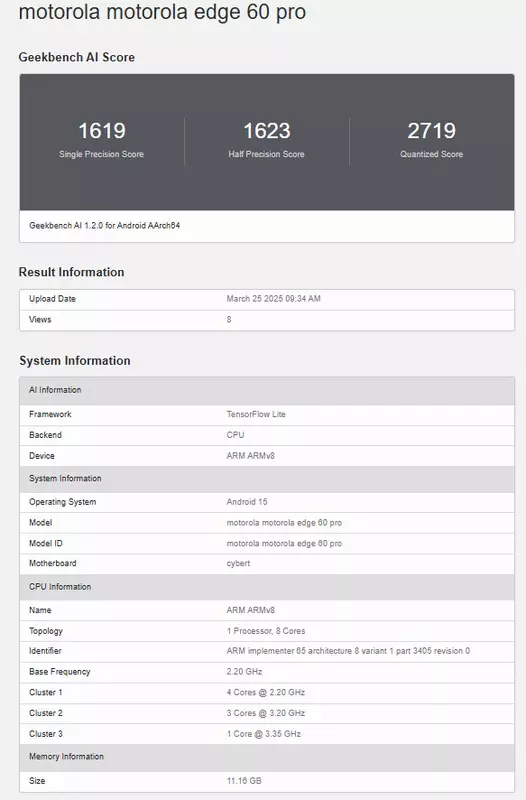Click the Motherboard row label
This screenshot has width=526, height=800.
53,564
